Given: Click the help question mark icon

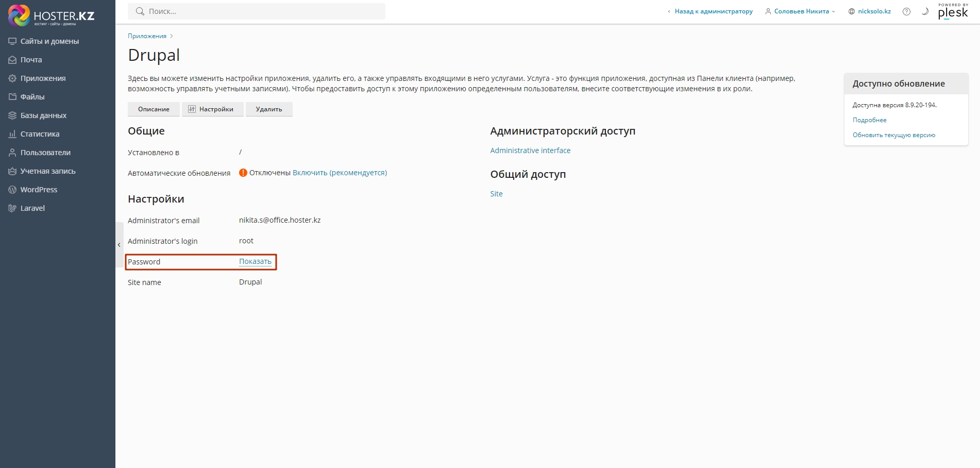Looking at the screenshot, I should coord(906,11).
